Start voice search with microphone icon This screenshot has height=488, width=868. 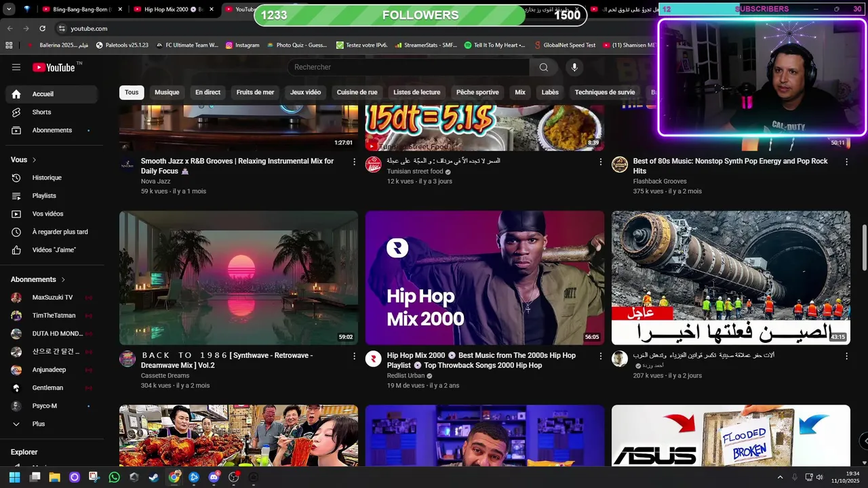coord(574,67)
